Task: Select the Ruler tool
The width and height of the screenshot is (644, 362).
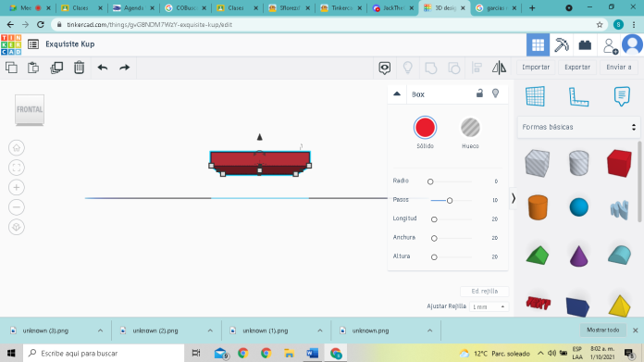Action: tap(578, 97)
